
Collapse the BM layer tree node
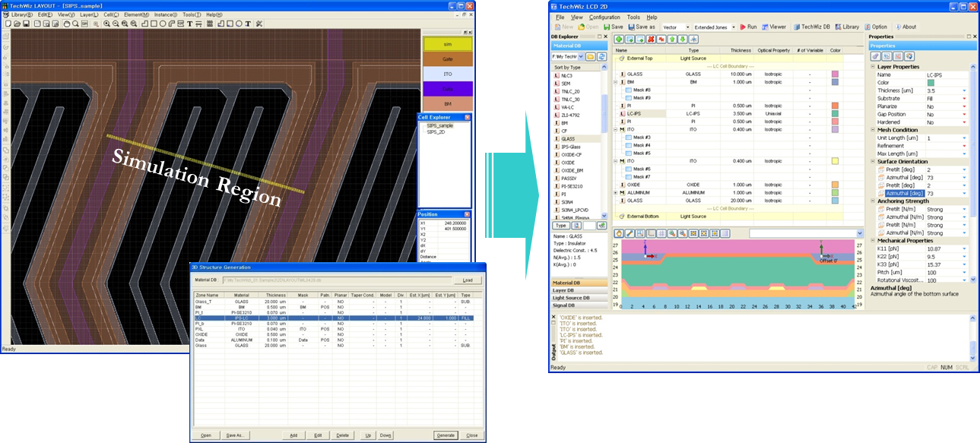[x=616, y=82]
